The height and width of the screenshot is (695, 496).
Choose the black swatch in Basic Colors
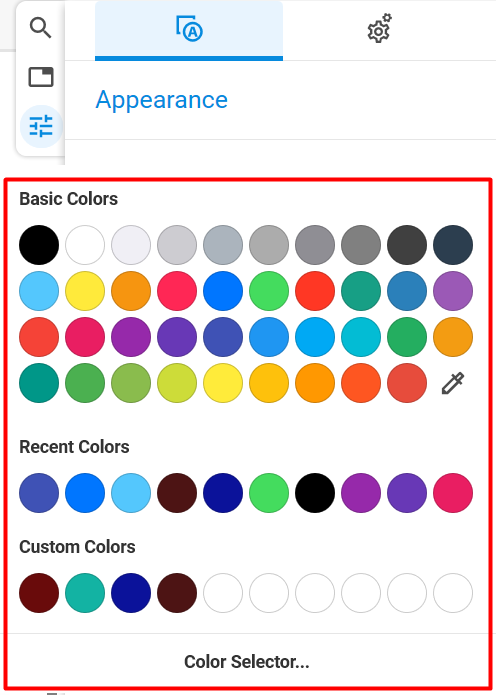pyautogui.click(x=39, y=245)
